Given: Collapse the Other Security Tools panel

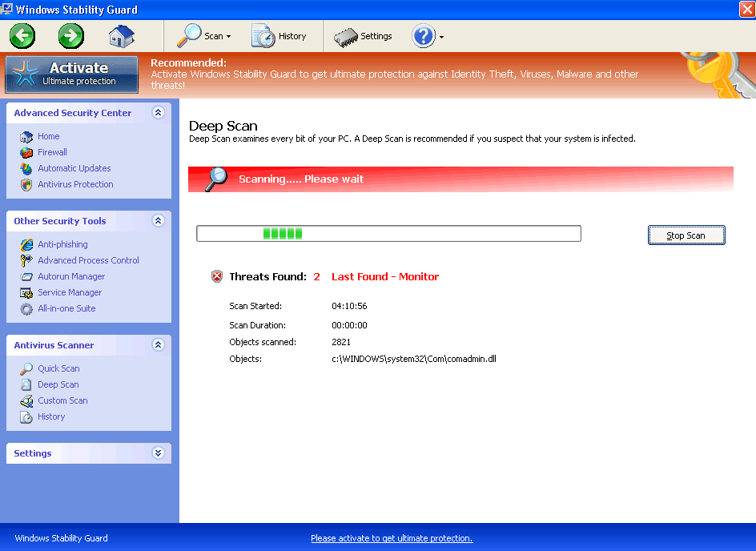Looking at the screenshot, I should [x=158, y=221].
